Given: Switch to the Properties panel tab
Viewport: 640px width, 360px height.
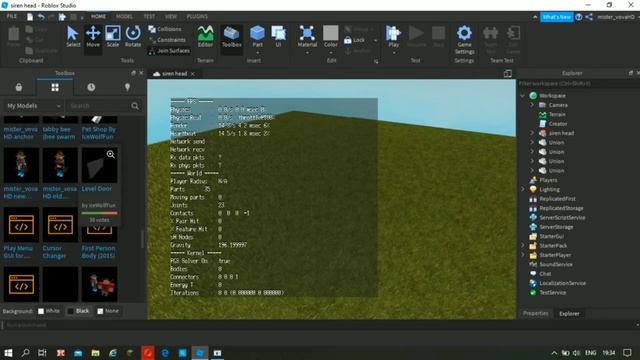Looking at the screenshot, I should pos(536,313).
